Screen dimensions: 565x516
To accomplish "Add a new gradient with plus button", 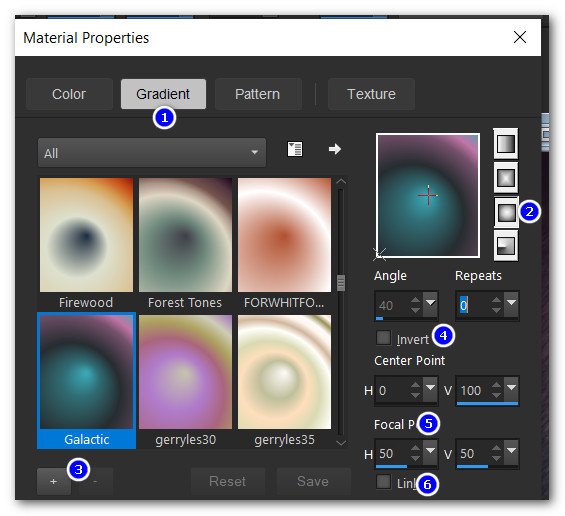I will 54,481.
